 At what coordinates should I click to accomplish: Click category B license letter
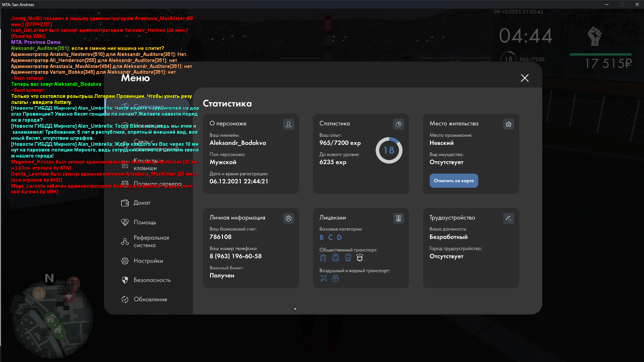tap(322, 238)
